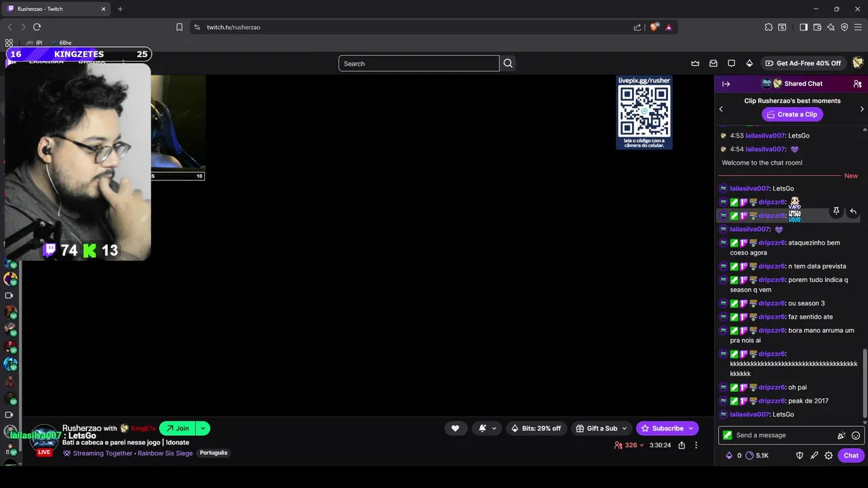Viewport: 868px width, 488px height.
Task: Open Whispers speech bubble icon
Action: pos(731,63)
